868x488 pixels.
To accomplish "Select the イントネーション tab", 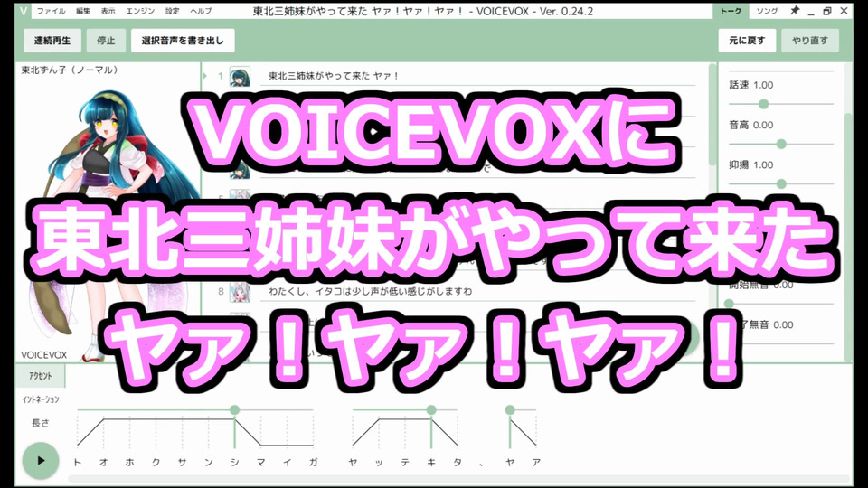I will [41, 399].
